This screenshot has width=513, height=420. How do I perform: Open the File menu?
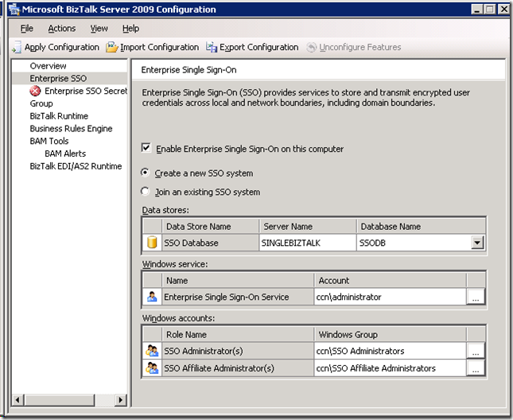(26, 29)
